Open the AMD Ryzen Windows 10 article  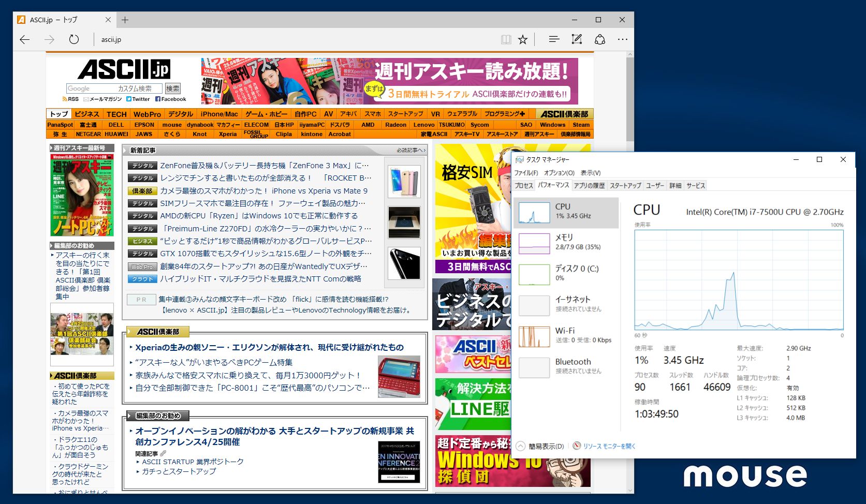[x=259, y=216]
